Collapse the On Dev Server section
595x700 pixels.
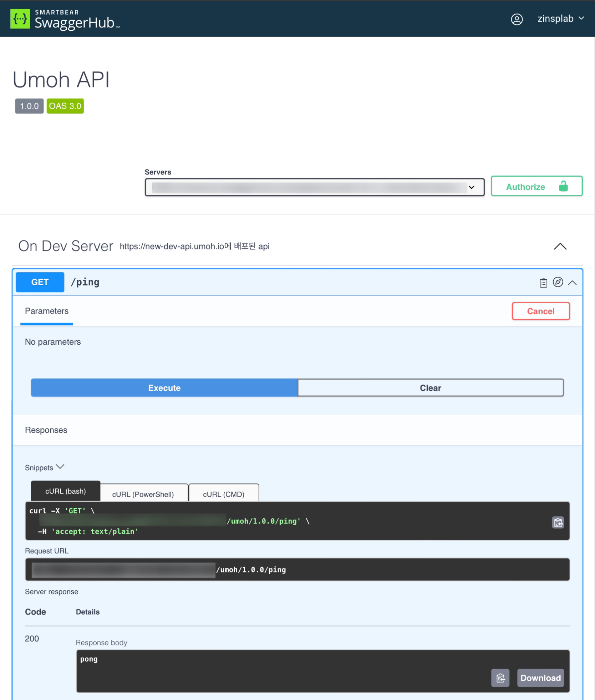[x=560, y=246]
